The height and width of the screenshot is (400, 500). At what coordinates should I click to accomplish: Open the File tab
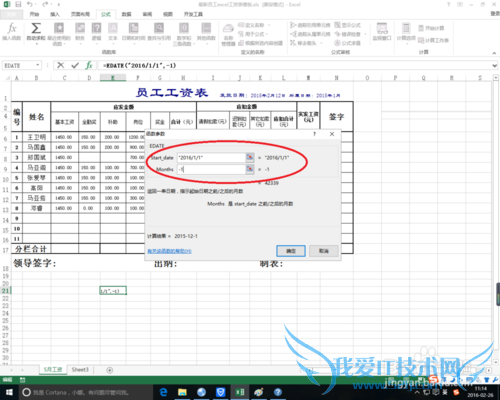pos(11,14)
